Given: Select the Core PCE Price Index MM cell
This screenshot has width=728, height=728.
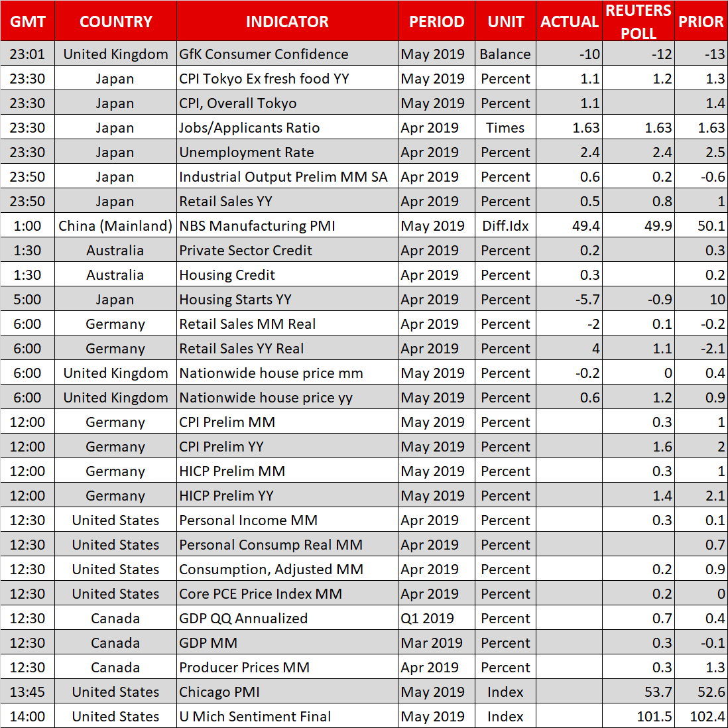Looking at the screenshot, I should [x=287, y=593].
